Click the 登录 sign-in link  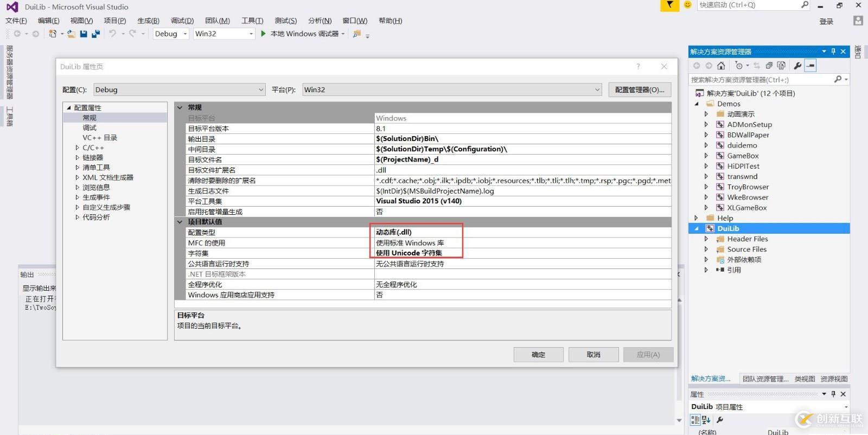[x=826, y=21]
